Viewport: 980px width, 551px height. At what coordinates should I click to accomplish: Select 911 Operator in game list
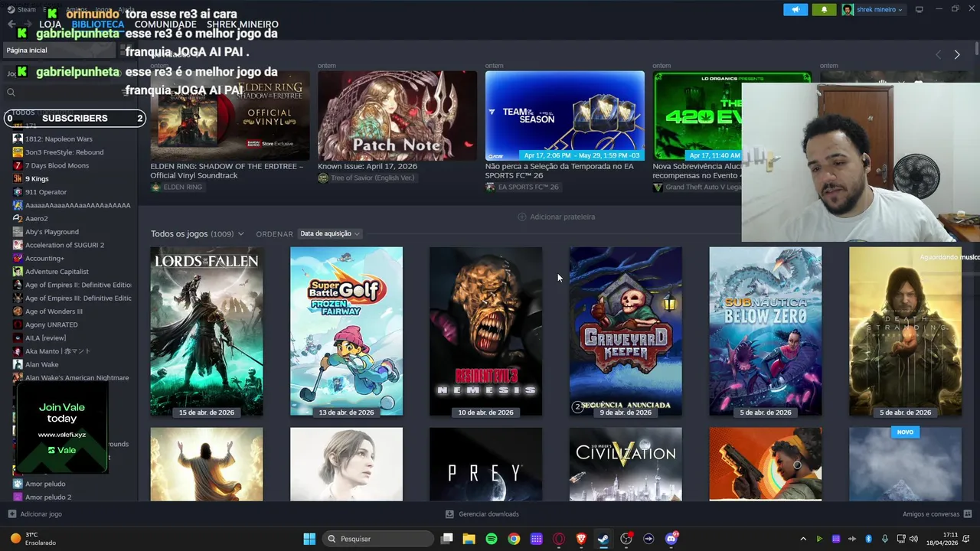[x=46, y=192]
